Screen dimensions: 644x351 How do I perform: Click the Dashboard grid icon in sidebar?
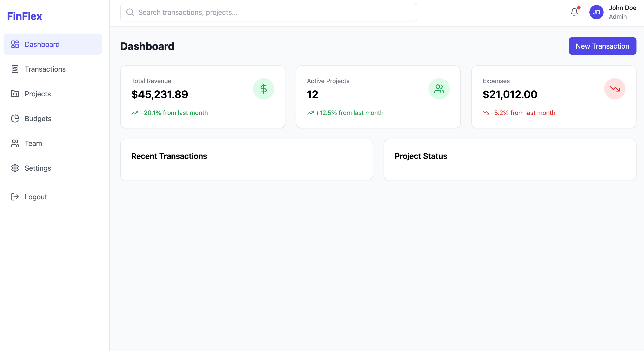click(x=15, y=44)
